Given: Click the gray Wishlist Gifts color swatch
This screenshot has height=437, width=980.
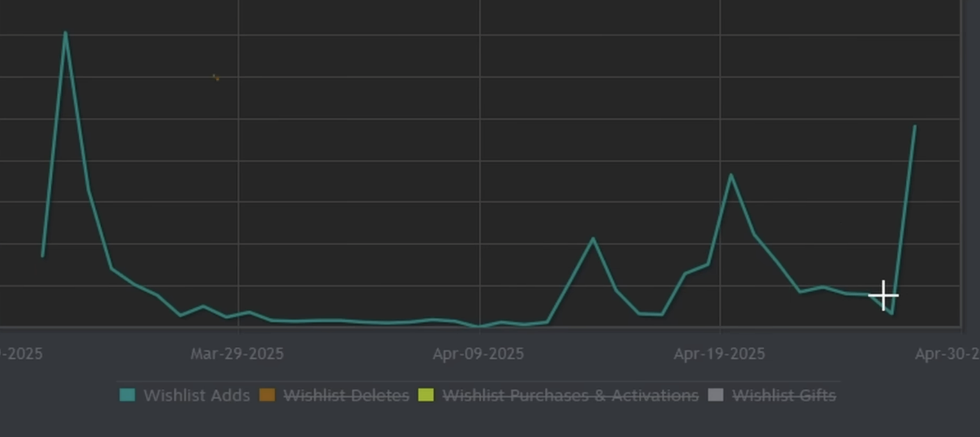Looking at the screenshot, I should 716,395.
